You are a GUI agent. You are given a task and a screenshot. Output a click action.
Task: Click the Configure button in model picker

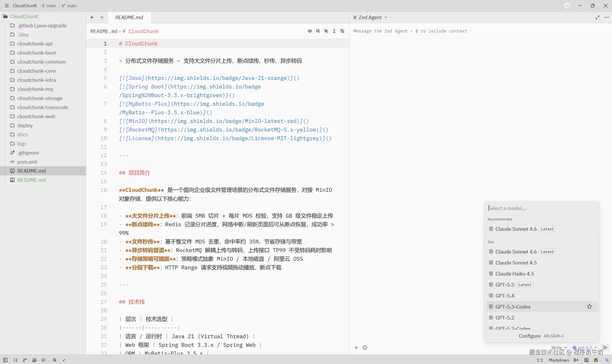point(542,336)
